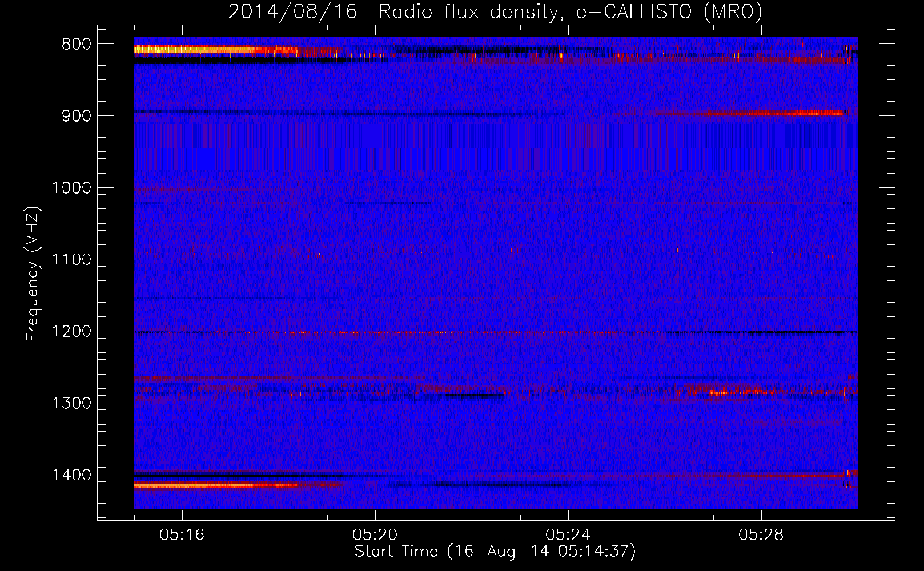924x571 pixels.
Task: Select the 900 frequency axis label
Action: [x=77, y=116]
